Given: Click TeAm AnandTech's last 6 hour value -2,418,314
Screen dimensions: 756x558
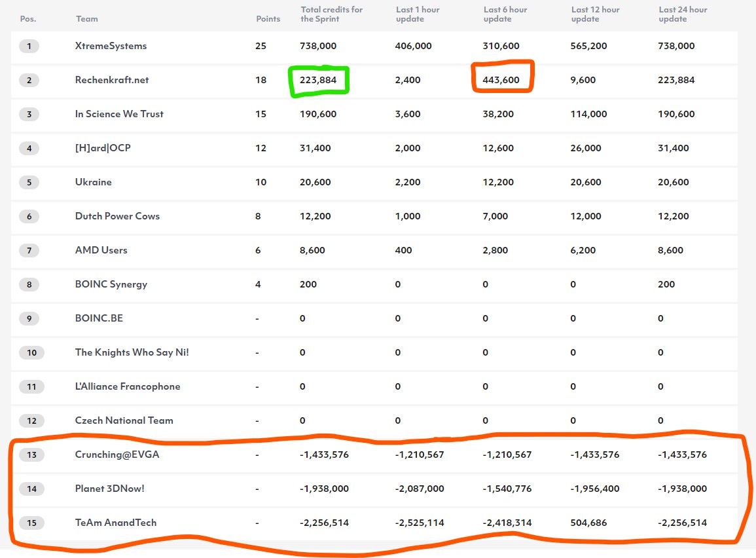Looking at the screenshot, I should (x=507, y=523).
